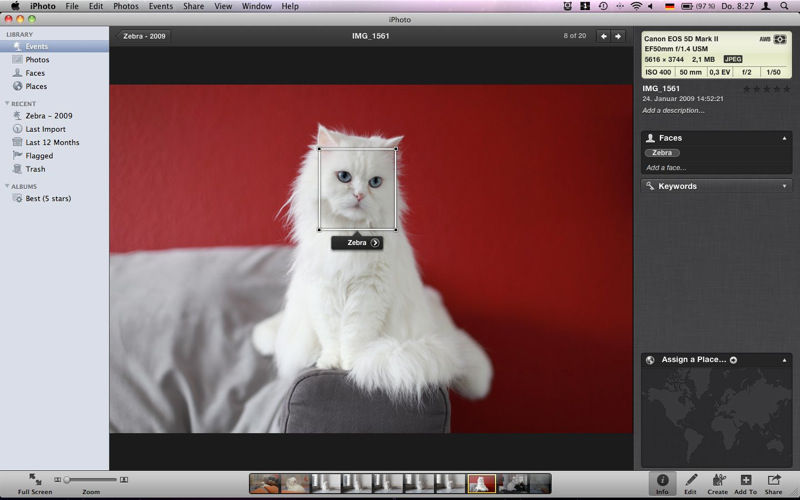Toggle the Info panel

662,480
